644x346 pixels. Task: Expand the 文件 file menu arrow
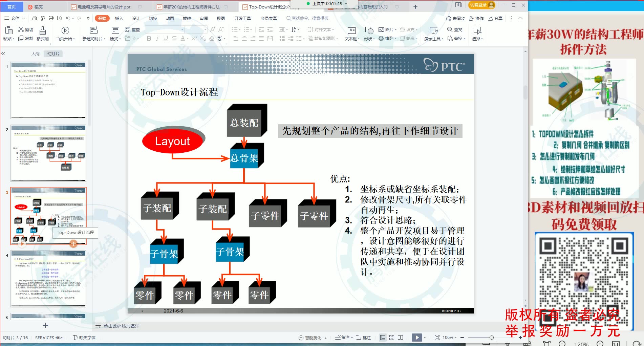tap(23, 18)
